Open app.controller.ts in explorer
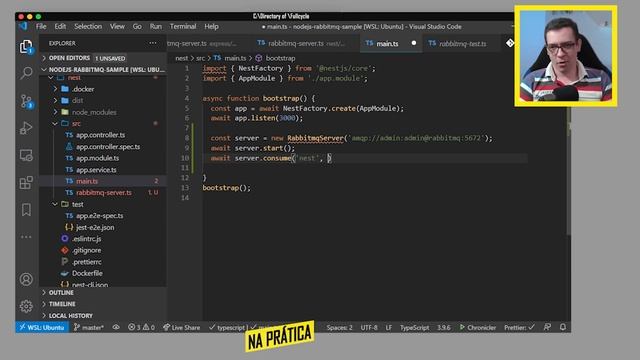640x360 pixels. pyautogui.click(x=100, y=135)
